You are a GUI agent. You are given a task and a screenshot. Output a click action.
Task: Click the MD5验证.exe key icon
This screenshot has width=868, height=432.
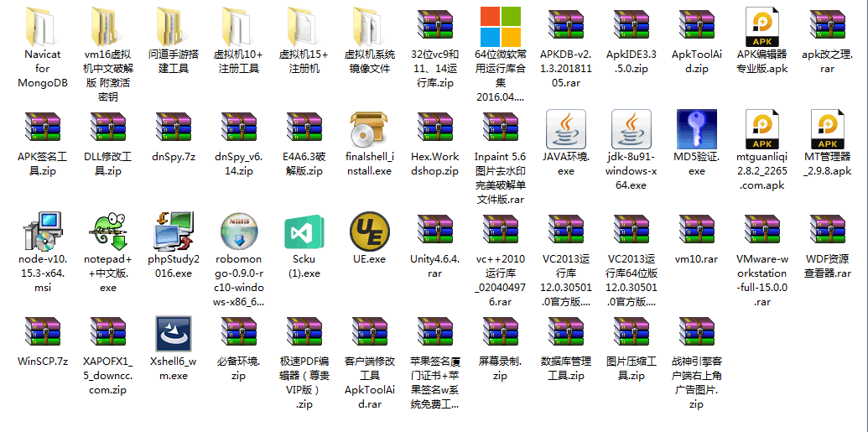click(x=697, y=130)
